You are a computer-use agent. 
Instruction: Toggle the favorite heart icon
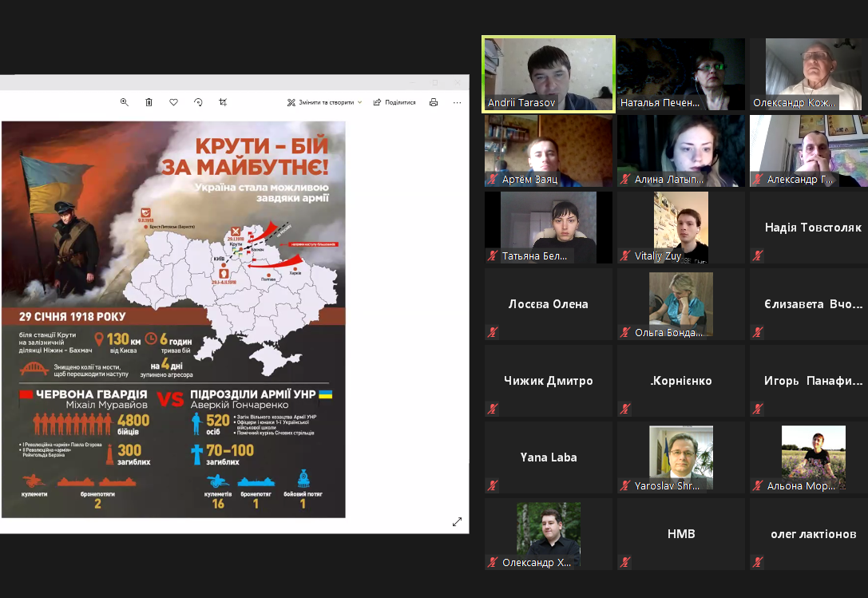pos(173,102)
